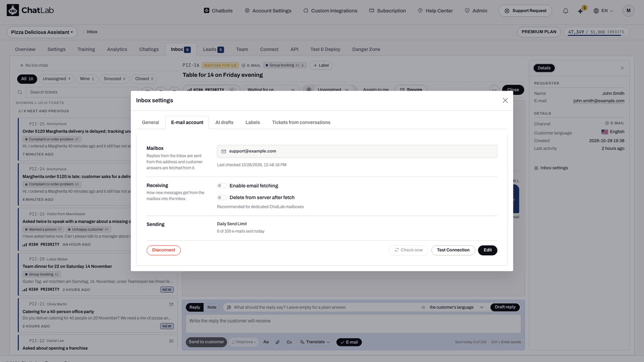Click the search magnifier icon in ticket list
Image resolution: width=644 pixels, height=362 pixels.
[x=20, y=92]
